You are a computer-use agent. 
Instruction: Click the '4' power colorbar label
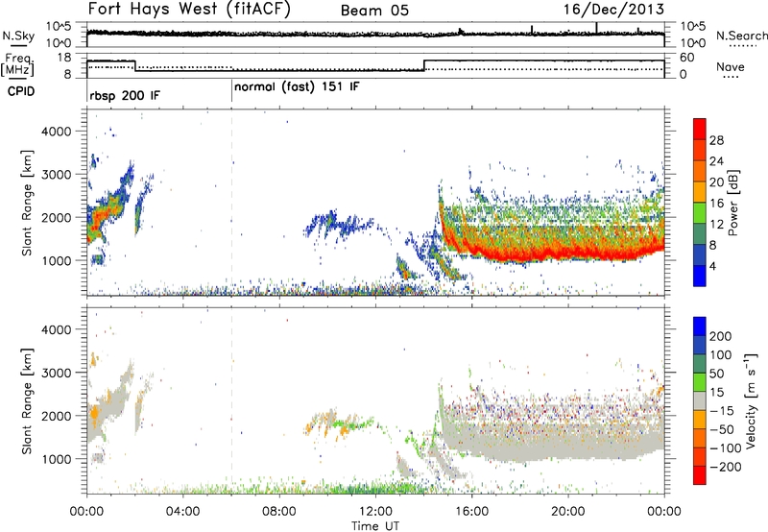tap(712, 267)
